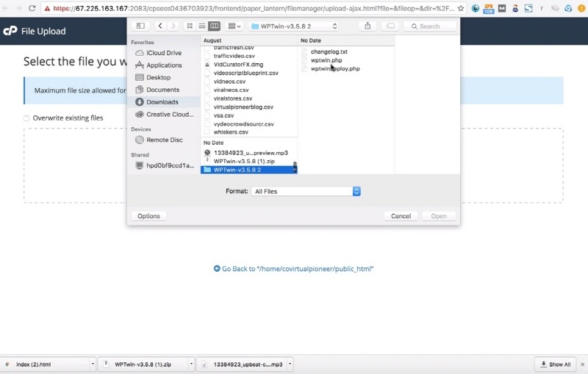The image size is (588, 374).
Task: Open the Format All Files dropdown
Action: [306, 192]
